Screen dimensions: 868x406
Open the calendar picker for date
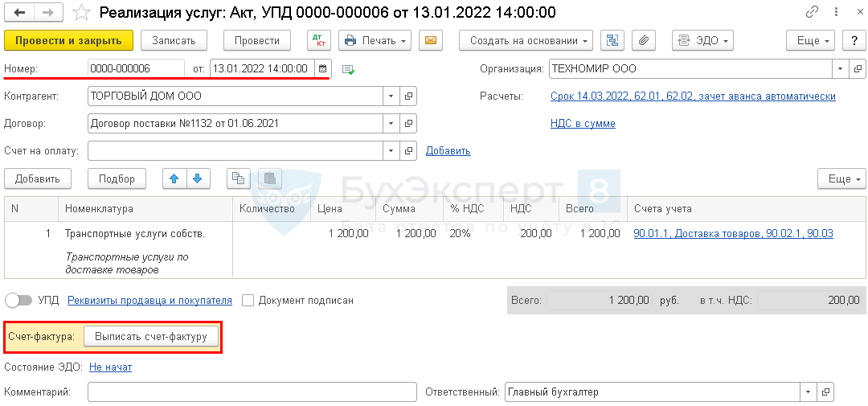tap(322, 69)
